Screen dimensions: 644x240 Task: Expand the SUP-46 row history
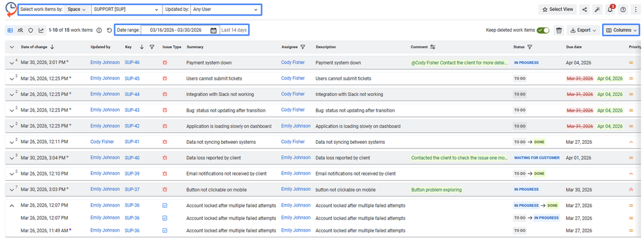pyautogui.click(x=12, y=63)
